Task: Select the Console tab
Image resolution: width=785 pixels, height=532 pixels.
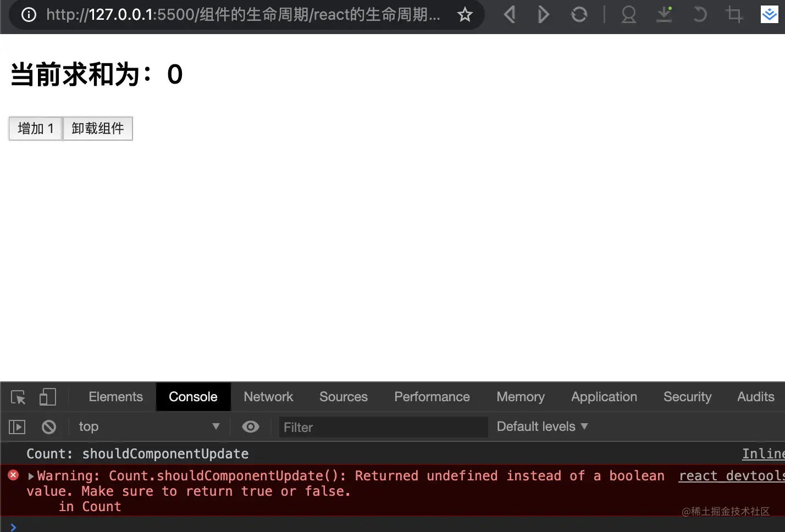Action: 193,397
